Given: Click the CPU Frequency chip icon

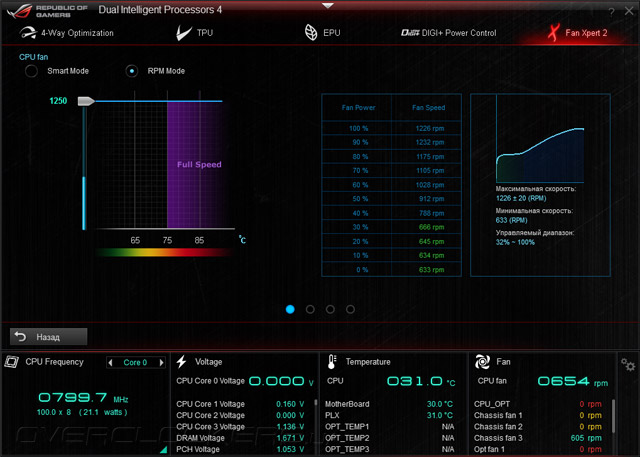Looking at the screenshot, I should [x=11, y=362].
